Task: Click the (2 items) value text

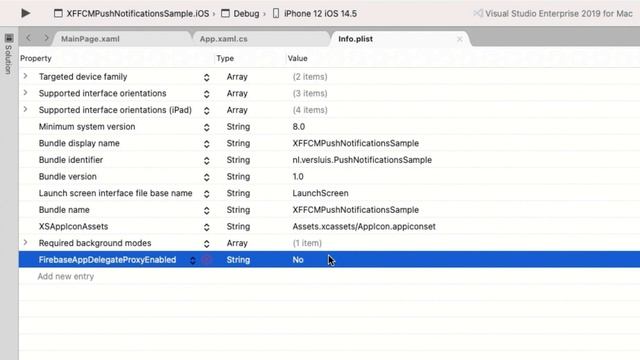Action: [310, 77]
